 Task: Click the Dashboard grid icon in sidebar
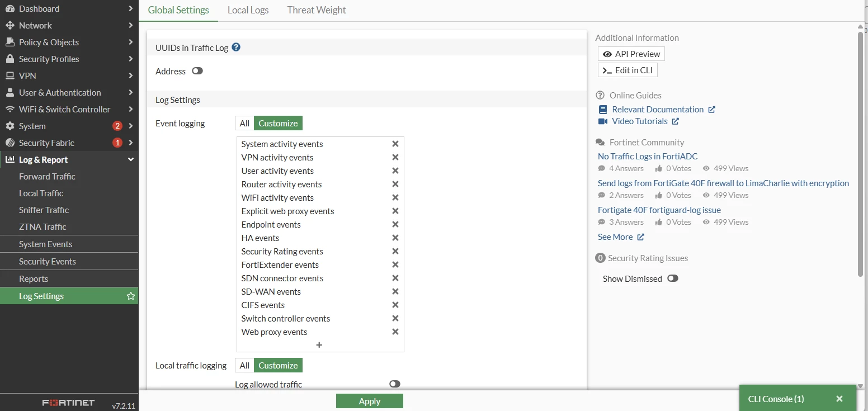[10, 8]
